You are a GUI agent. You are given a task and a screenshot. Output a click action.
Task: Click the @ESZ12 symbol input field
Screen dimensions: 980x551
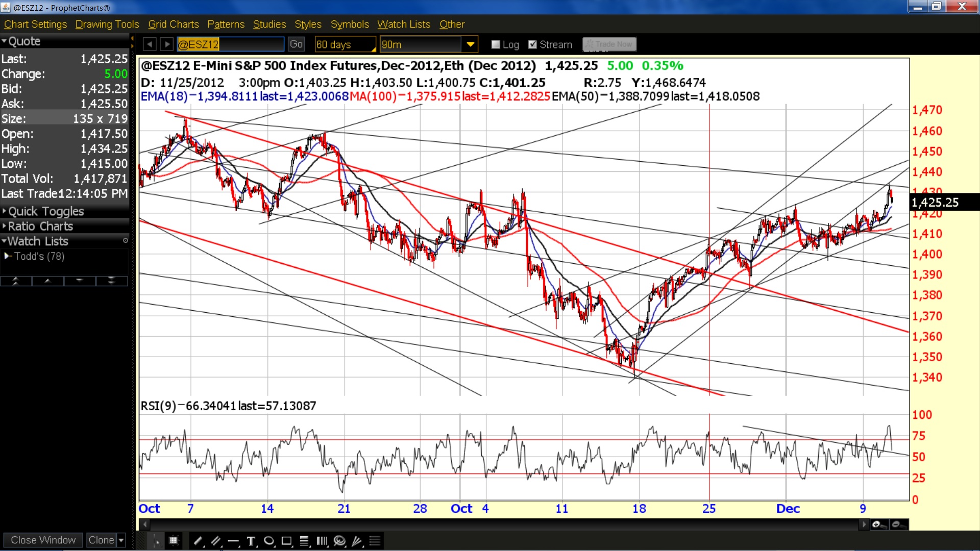[x=230, y=44]
